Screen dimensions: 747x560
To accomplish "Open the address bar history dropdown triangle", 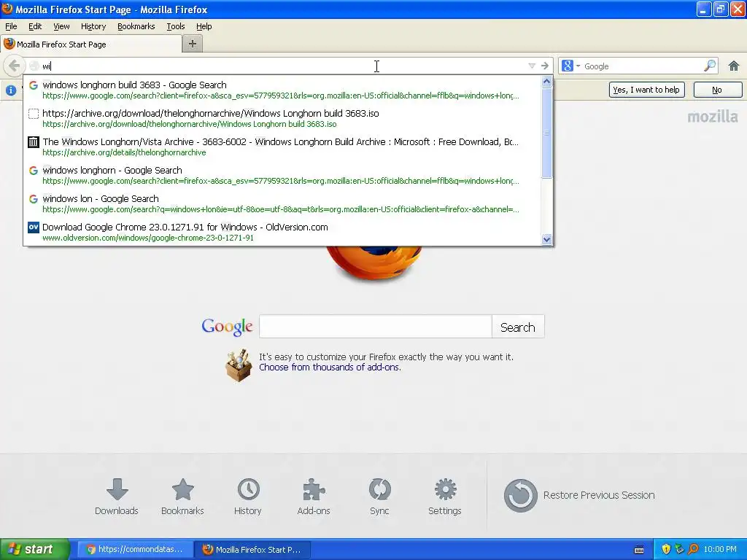I will click(x=532, y=66).
